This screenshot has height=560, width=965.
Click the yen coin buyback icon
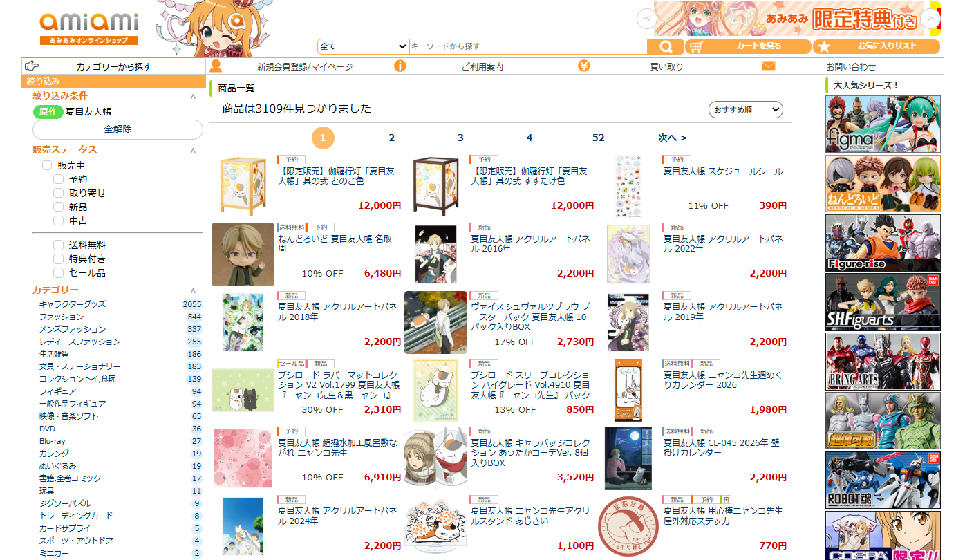point(584,66)
